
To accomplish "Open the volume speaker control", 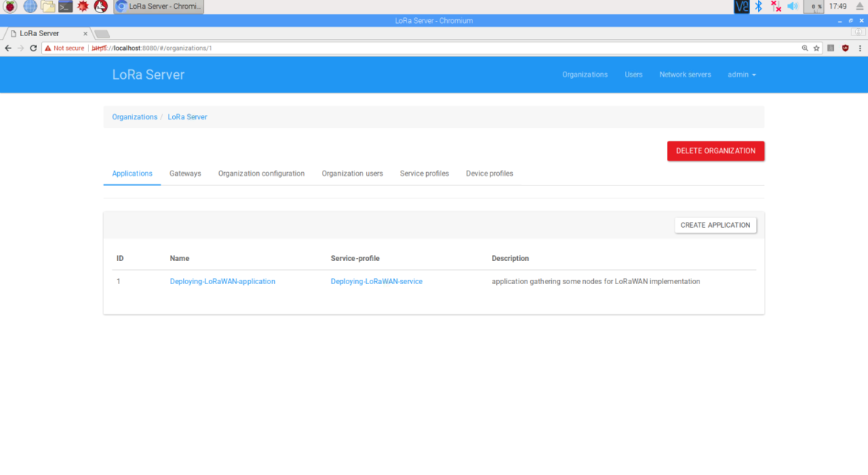I will click(x=792, y=7).
